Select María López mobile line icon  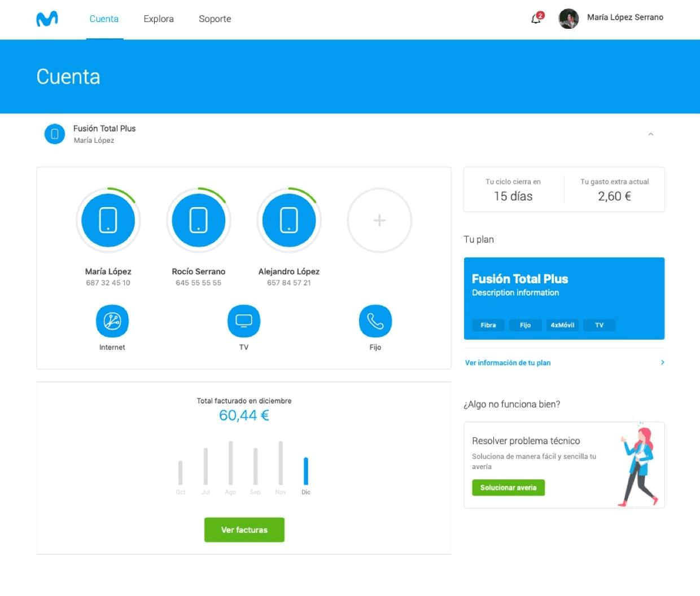(x=108, y=220)
